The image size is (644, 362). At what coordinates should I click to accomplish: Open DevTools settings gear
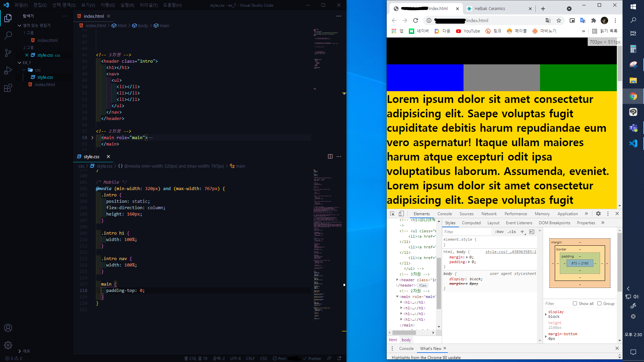(x=598, y=214)
